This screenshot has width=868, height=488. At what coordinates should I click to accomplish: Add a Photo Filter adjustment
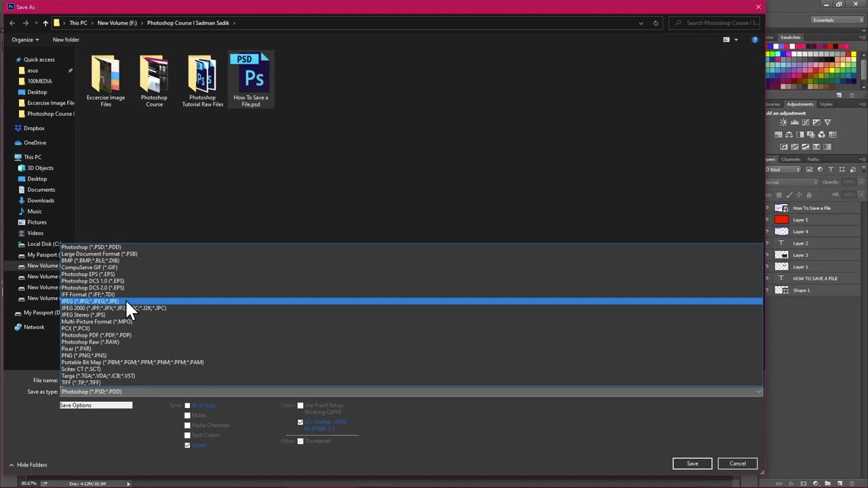click(x=811, y=135)
